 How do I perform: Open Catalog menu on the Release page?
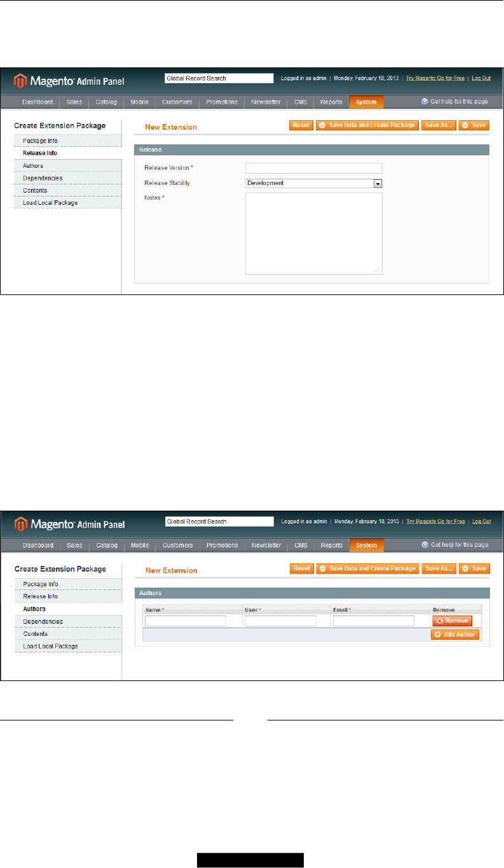[107, 102]
